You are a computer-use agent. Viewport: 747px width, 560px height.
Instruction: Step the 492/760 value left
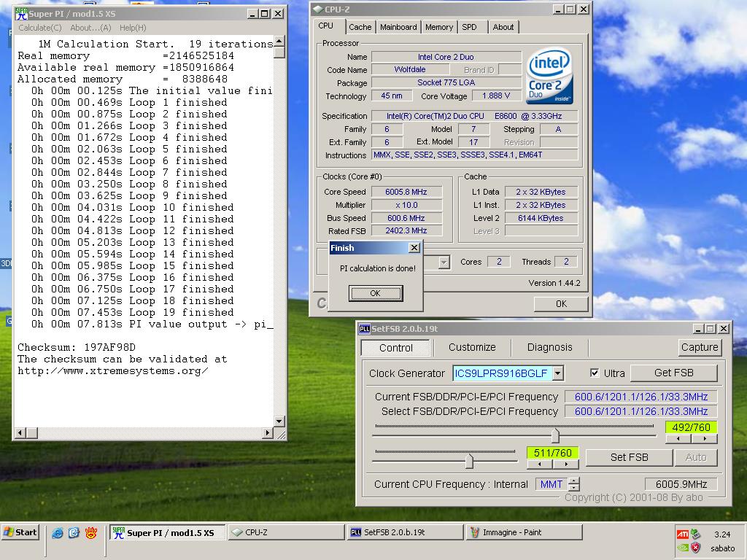[x=678, y=439]
